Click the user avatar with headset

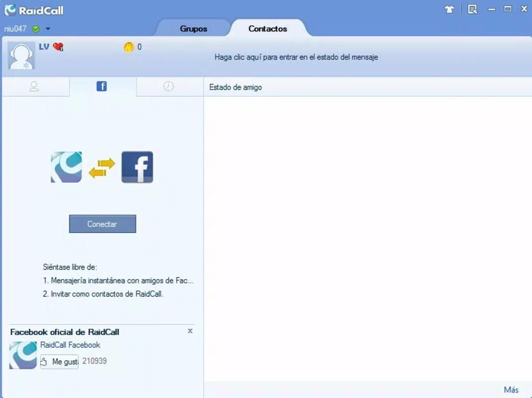pos(21,55)
